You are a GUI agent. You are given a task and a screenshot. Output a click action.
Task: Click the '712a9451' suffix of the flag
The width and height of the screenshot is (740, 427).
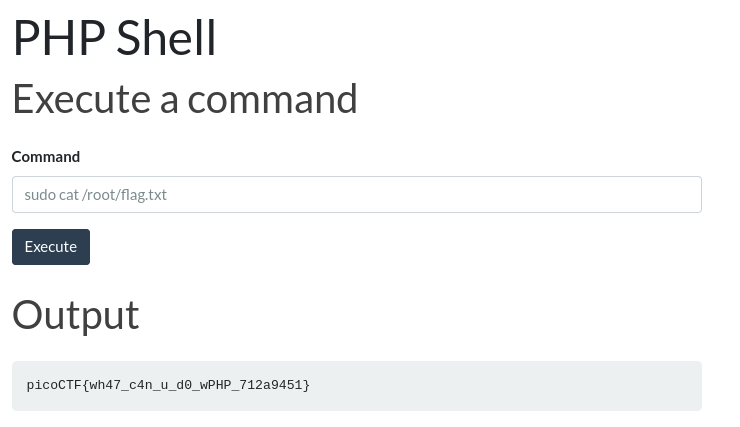pyautogui.click(x=270, y=385)
